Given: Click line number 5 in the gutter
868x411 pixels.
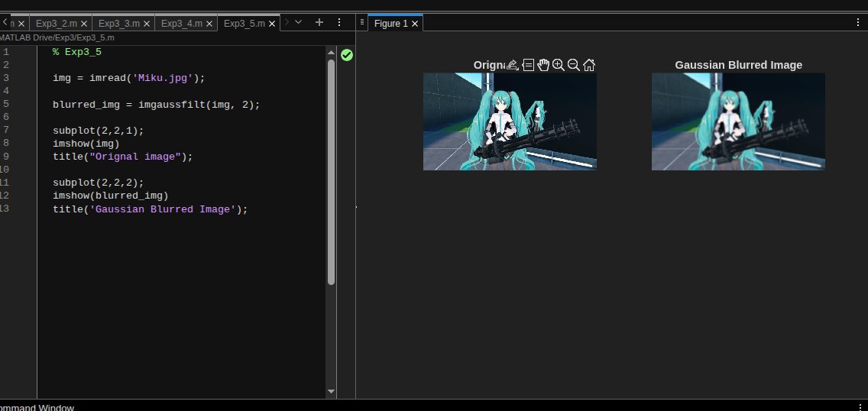Looking at the screenshot, I should (x=5, y=104).
